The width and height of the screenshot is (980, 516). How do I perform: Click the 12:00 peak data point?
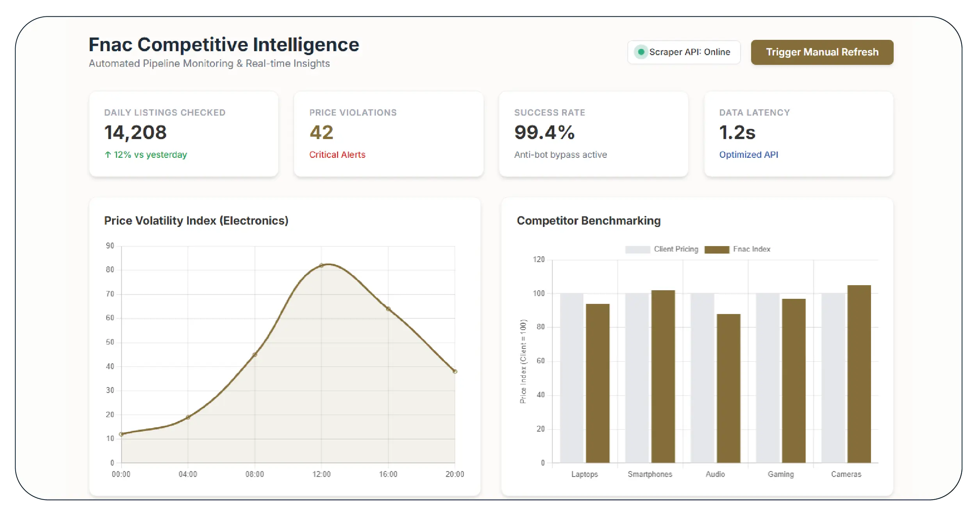click(321, 266)
